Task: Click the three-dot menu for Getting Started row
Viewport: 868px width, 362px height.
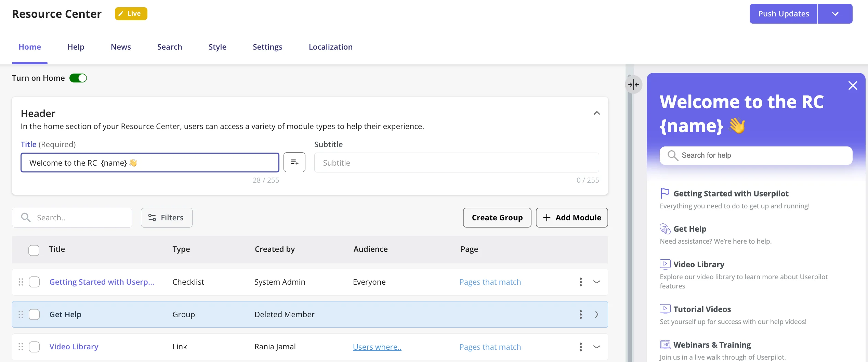Action: click(x=581, y=282)
